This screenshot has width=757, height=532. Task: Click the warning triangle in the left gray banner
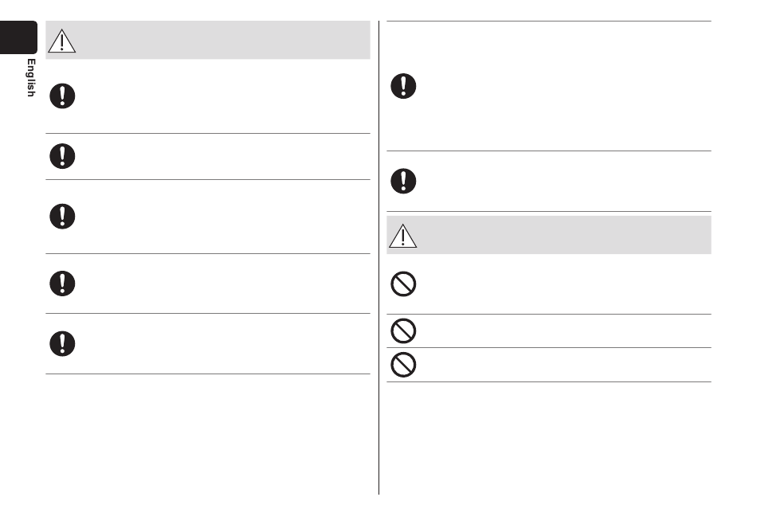tap(62, 41)
